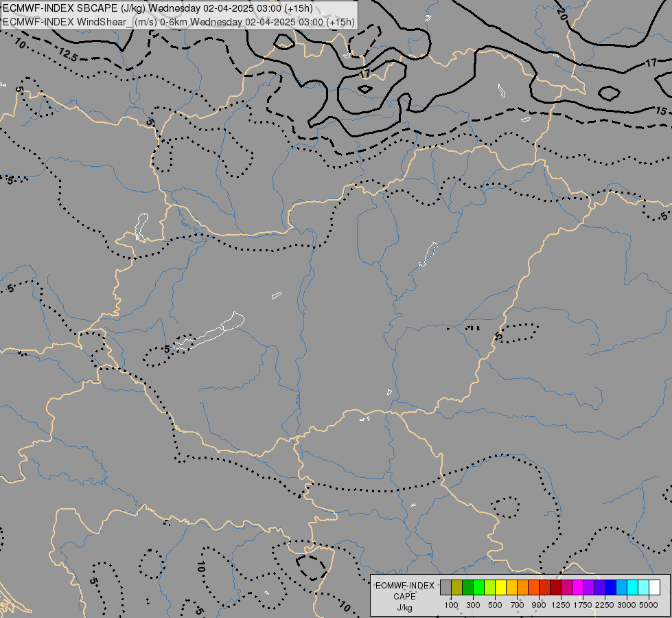The width and height of the screenshot is (672, 618).
Task: Click the 1250 value on the legend scale
Action: [x=561, y=605]
